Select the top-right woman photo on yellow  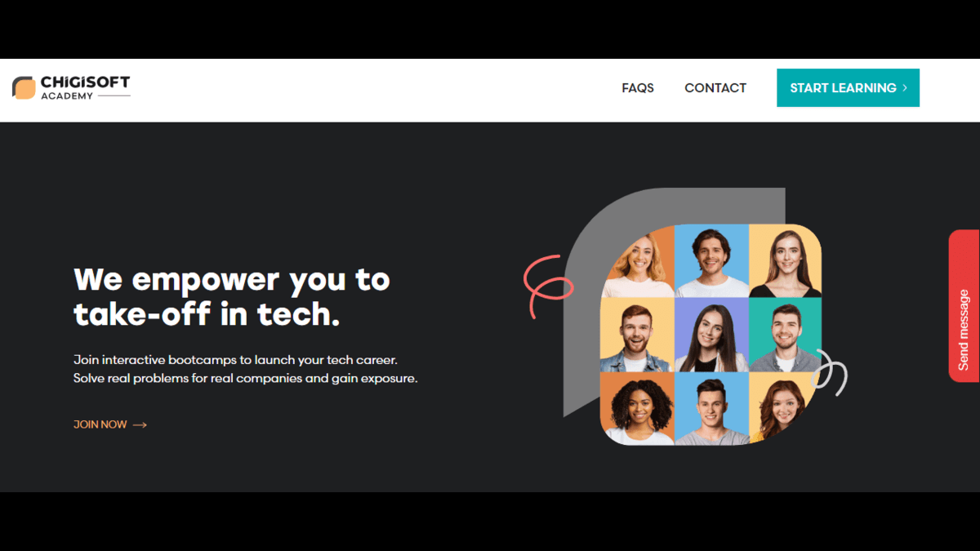786,261
